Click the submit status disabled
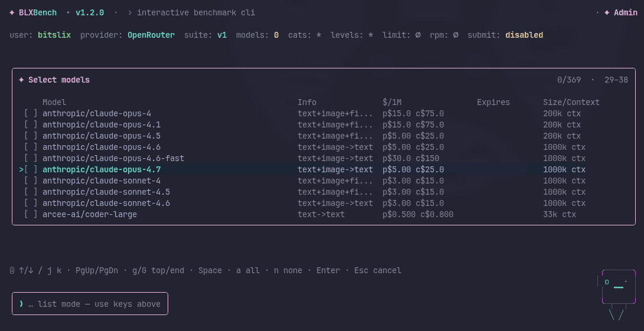Screen dimensions: 644x331 click(x=524, y=35)
